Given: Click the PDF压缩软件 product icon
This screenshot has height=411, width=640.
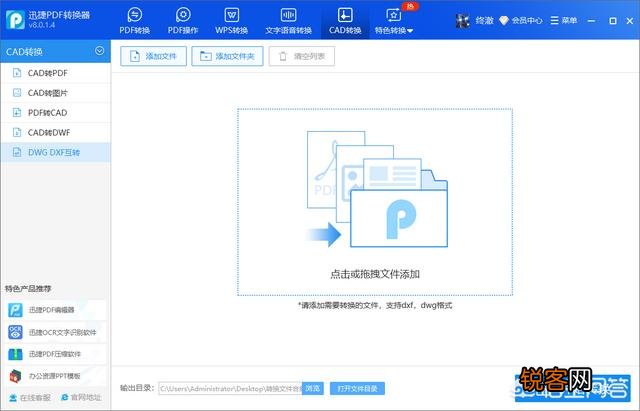Looking at the screenshot, I should click(x=16, y=354).
